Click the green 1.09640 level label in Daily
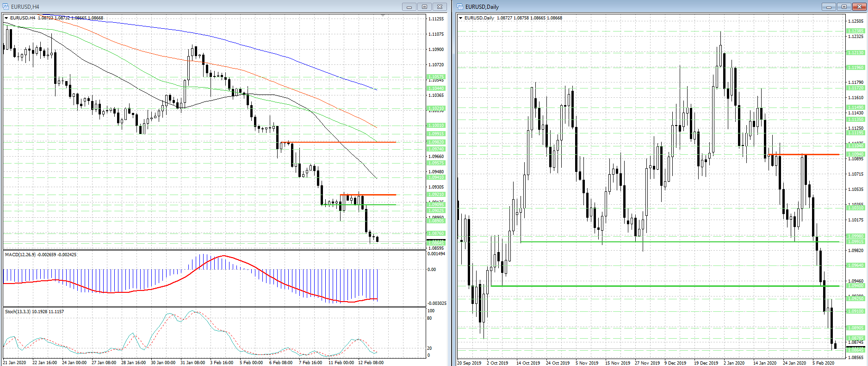 click(x=856, y=265)
